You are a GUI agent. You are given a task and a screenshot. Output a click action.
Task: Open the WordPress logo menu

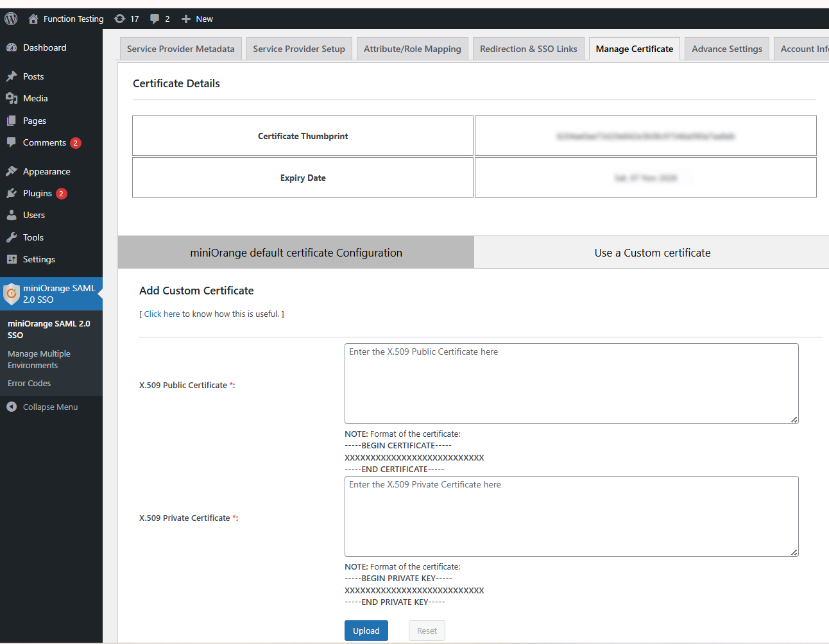tap(11, 19)
